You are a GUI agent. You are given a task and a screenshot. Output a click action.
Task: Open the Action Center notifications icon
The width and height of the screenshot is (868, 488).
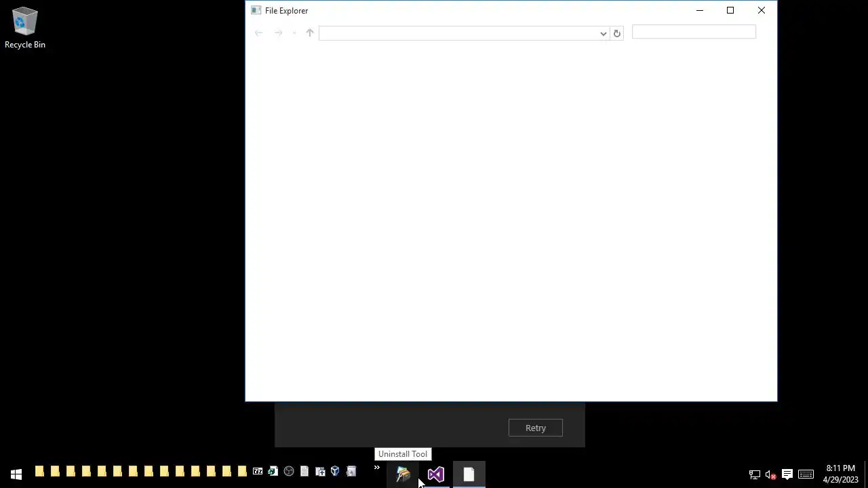click(787, 474)
